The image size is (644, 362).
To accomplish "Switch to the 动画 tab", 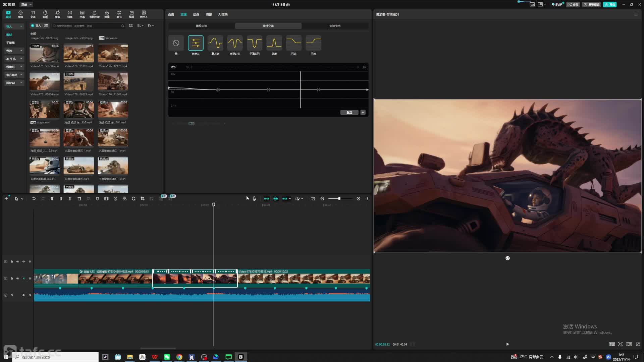I will coord(196,14).
